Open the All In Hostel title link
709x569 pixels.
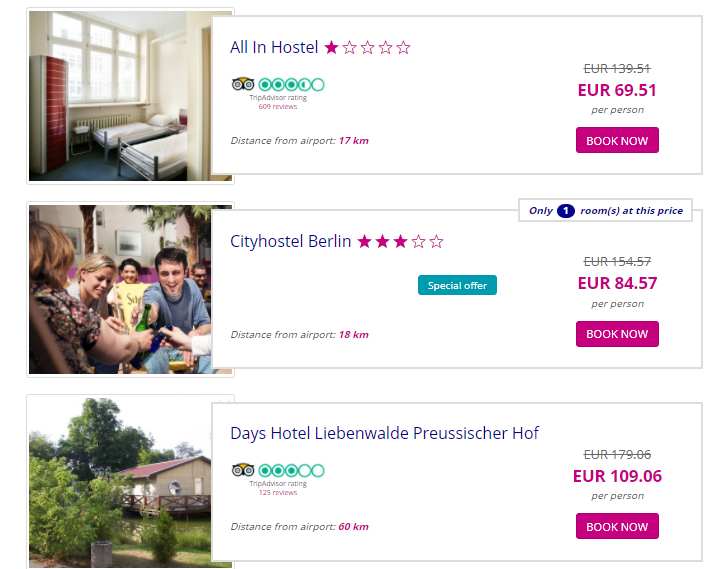274,48
